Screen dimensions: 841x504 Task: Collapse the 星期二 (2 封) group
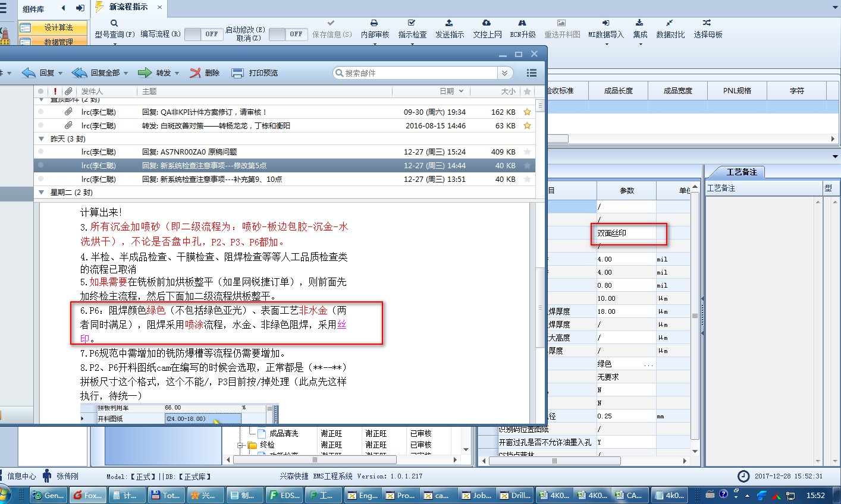[41, 192]
